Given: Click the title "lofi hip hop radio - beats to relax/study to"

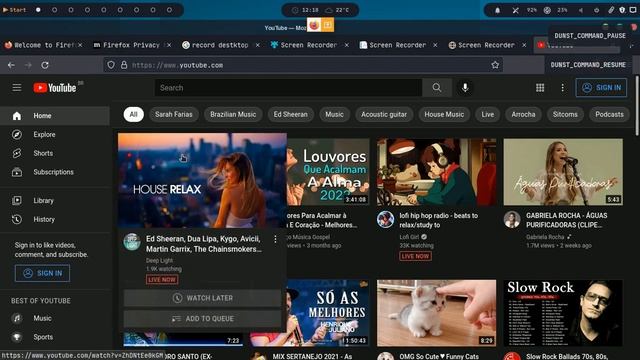Looking at the screenshot, I should tap(439, 220).
